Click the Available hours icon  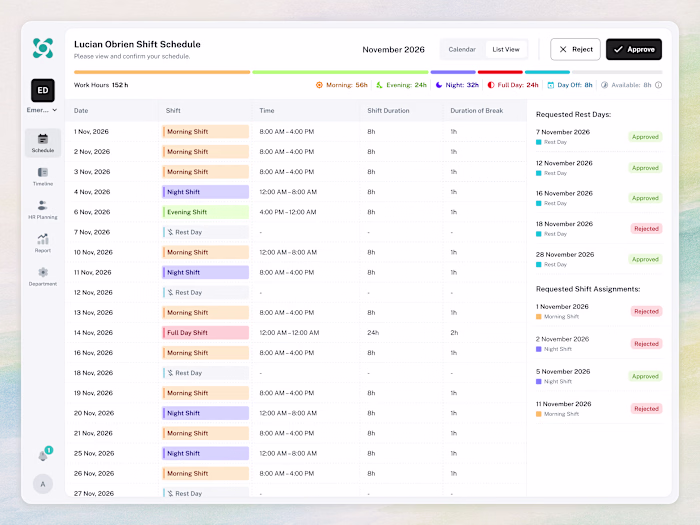coord(604,85)
